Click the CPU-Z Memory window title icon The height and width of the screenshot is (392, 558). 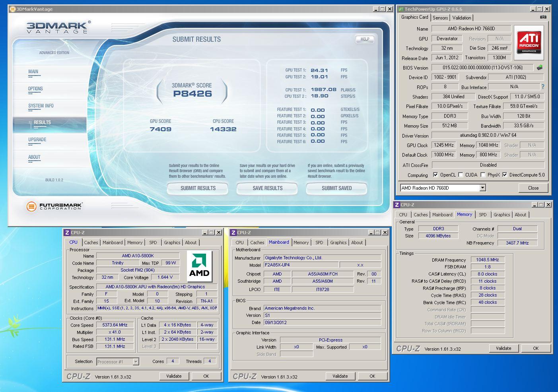pyautogui.click(x=397, y=205)
